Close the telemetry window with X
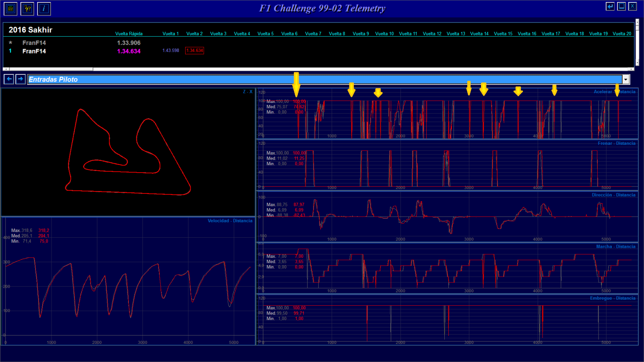Viewport: 644px width, 362px height. (633, 6)
